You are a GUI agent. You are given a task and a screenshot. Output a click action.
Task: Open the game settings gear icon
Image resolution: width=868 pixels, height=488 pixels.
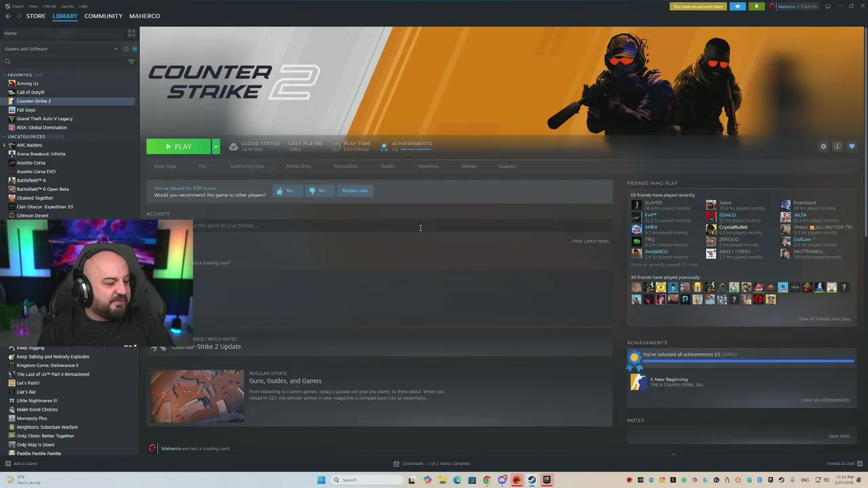pyautogui.click(x=823, y=146)
